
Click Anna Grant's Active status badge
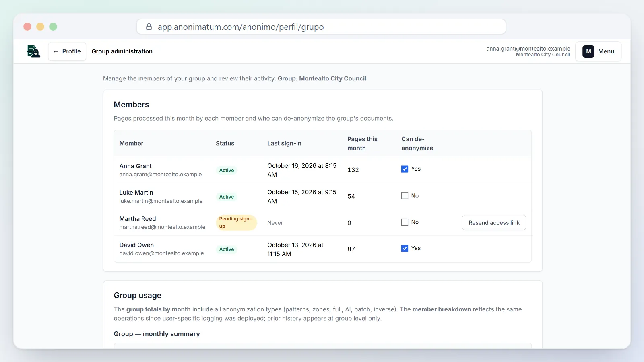[227, 170]
